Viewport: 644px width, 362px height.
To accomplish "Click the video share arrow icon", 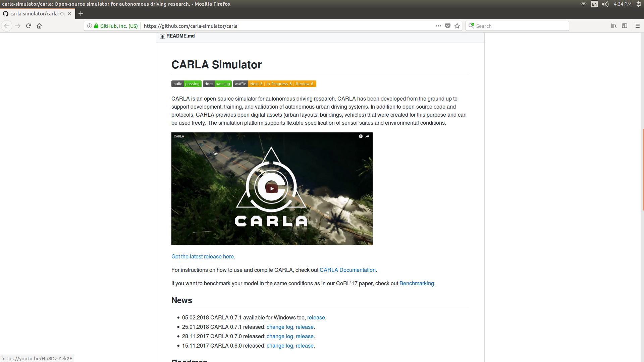I will point(367,136).
